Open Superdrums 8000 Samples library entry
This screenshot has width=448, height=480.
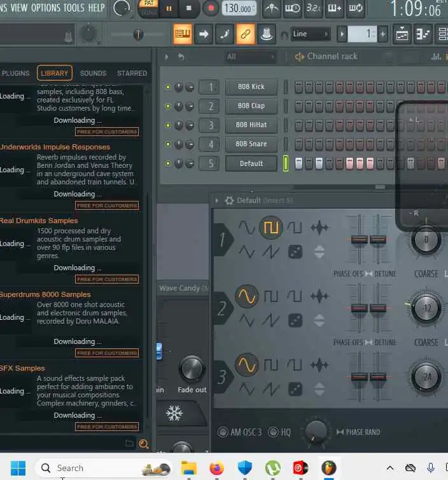pyautogui.click(x=45, y=294)
